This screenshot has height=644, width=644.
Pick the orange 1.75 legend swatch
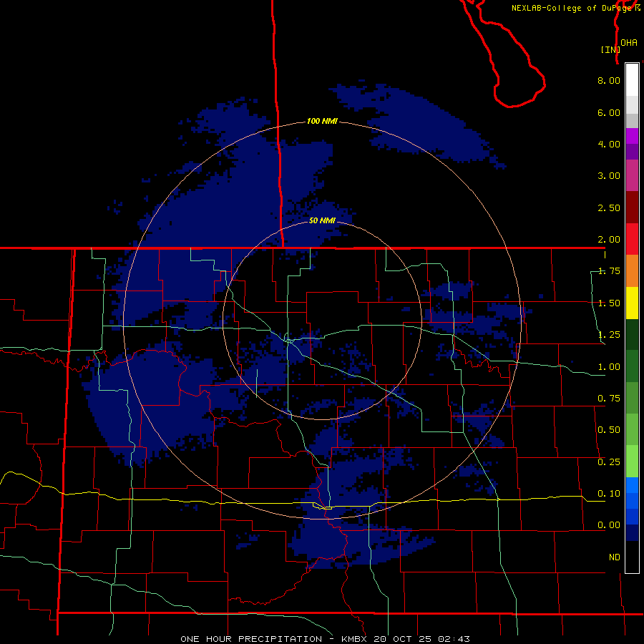point(632,271)
